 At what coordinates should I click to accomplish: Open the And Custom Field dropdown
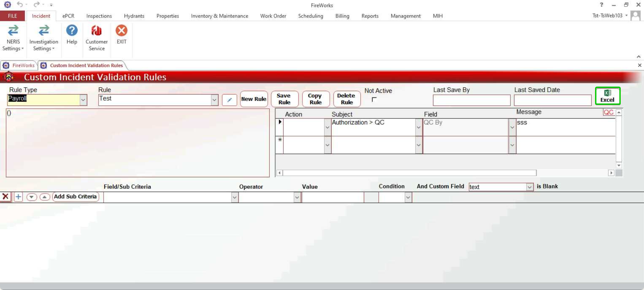tap(529, 187)
